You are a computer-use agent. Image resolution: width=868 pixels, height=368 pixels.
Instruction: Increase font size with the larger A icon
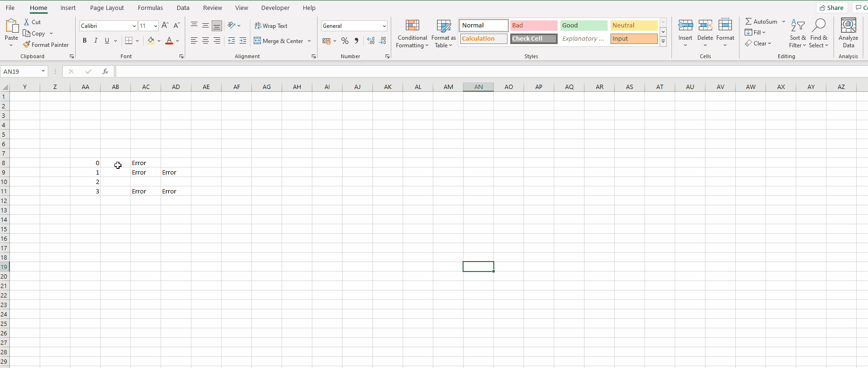[x=165, y=26]
